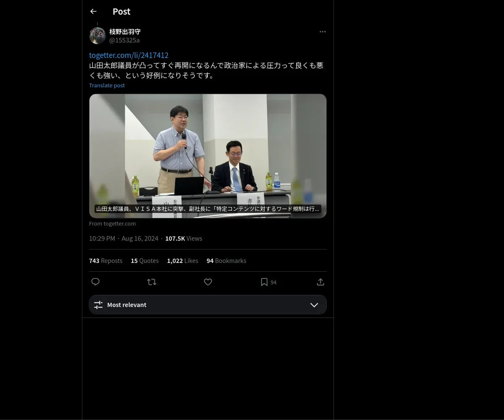Image resolution: width=504 pixels, height=420 pixels.
Task: Click the From togetter.com source label
Action: (112, 223)
